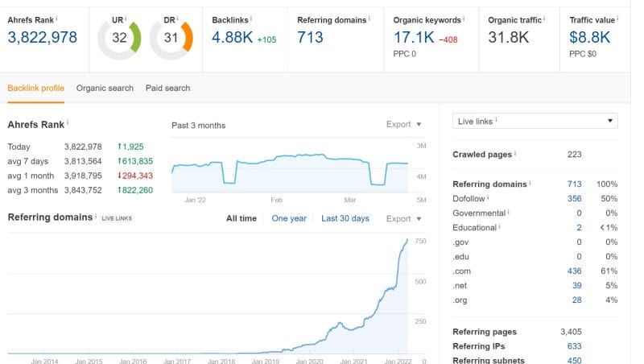Click the info icon next to Live links
This screenshot has height=364, width=644.
coord(496,120)
